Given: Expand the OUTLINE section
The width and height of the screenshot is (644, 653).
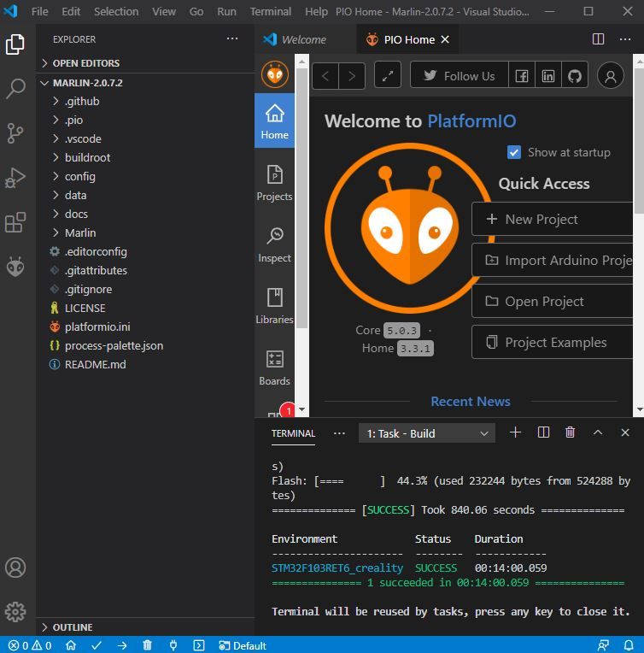Looking at the screenshot, I should pos(73,627).
